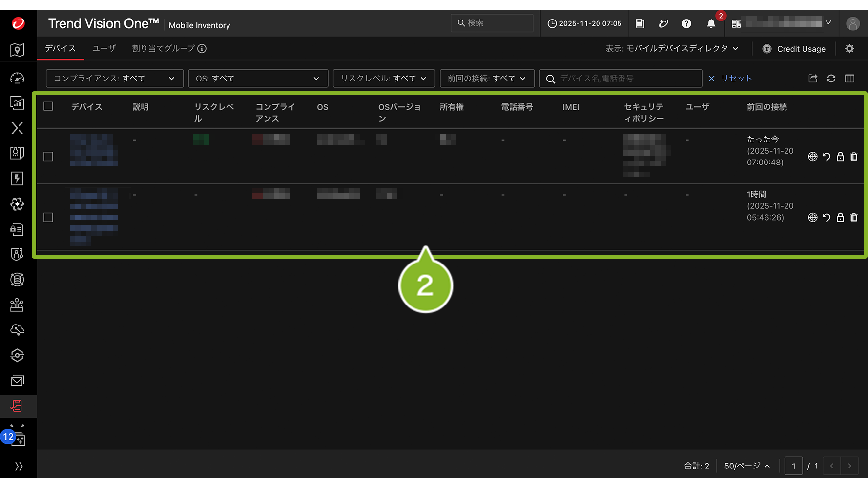This screenshot has width=868, height=488.
Task: Click the リセット filter link
Action: click(x=730, y=79)
